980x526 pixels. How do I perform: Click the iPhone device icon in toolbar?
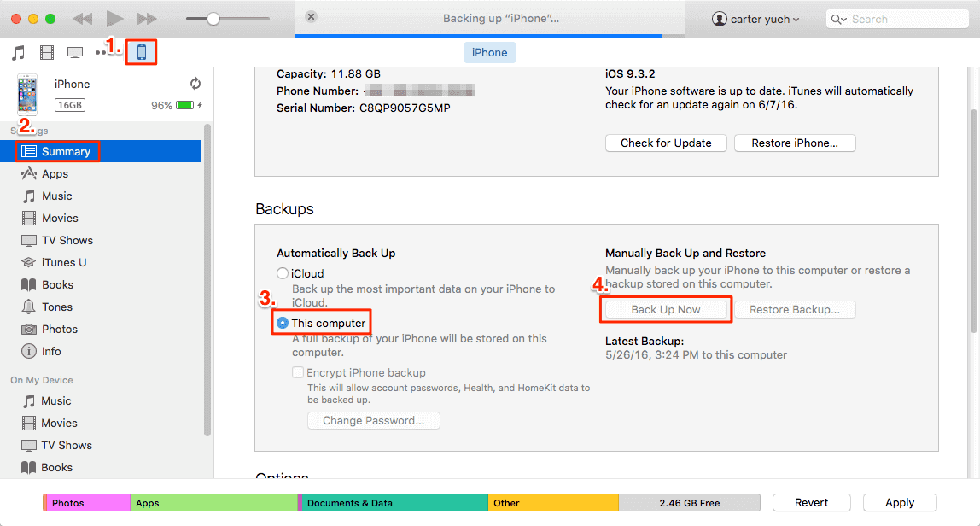tap(141, 51)
